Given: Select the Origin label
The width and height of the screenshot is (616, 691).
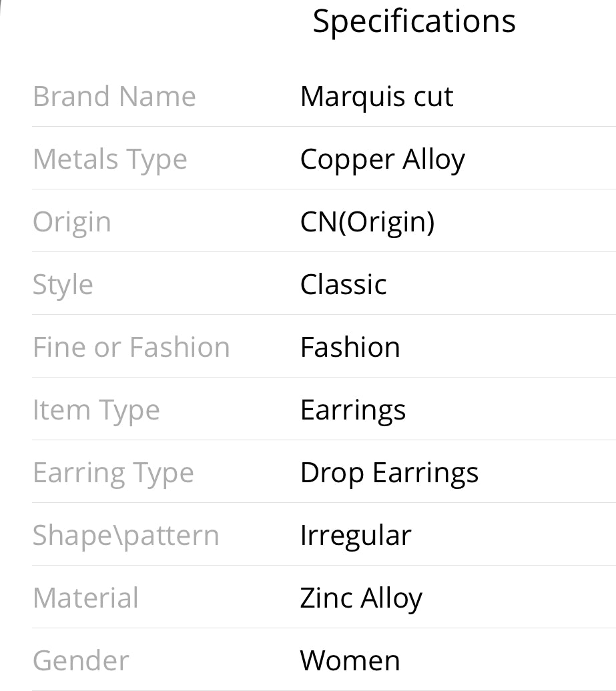Looking at the screenshot, I should coord(72,223).
